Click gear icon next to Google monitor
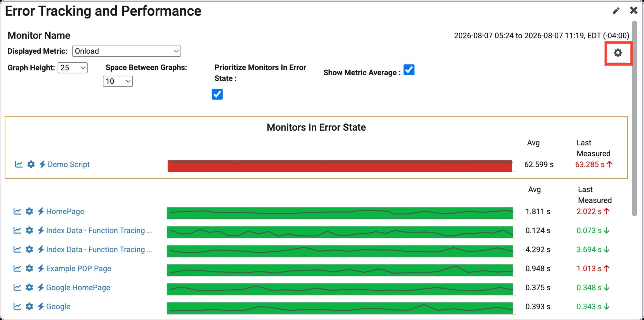This screenshot has width=644, height=320. pos(29,306)
